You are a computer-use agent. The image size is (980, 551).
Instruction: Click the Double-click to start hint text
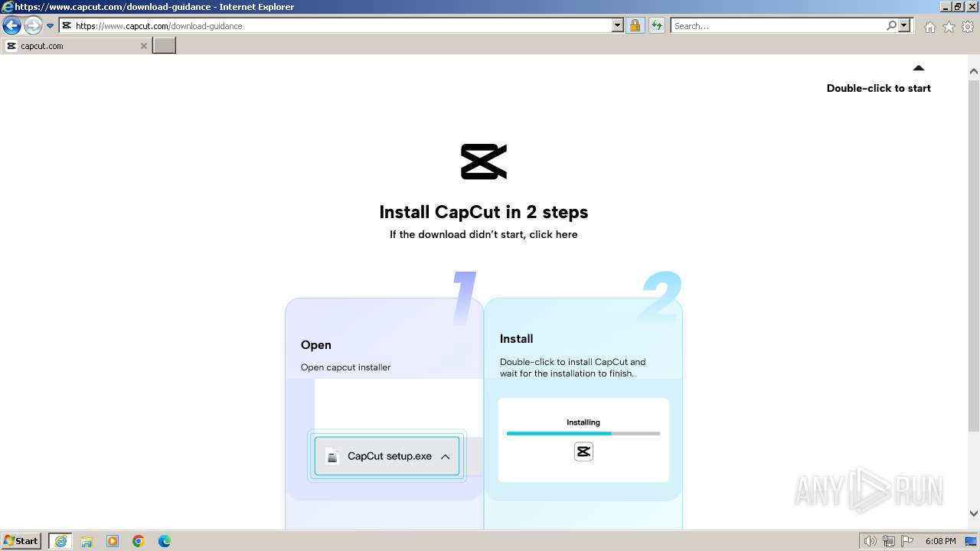(879, 88)
